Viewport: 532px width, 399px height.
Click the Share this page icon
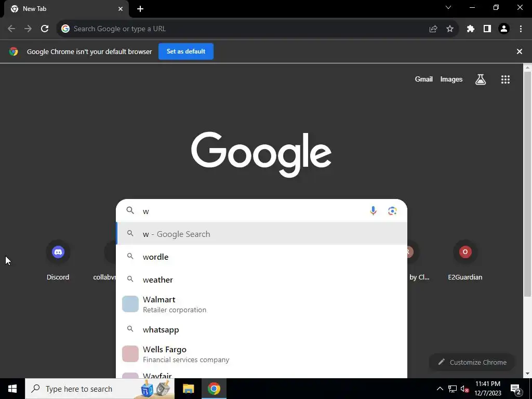click(x=433, y=29)
